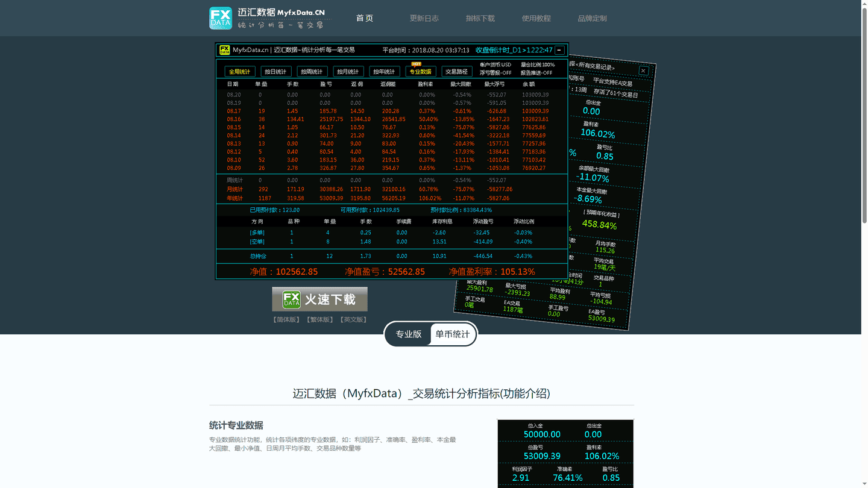The height and width of the screenshot is (488, 868).
Task: Select the 全局统计 tab
Action: point(240,72)
